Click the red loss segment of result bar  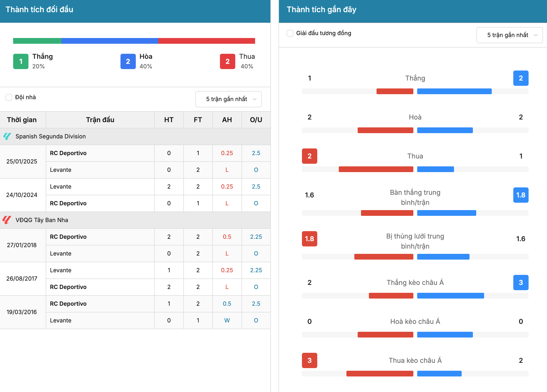(207, 41)
